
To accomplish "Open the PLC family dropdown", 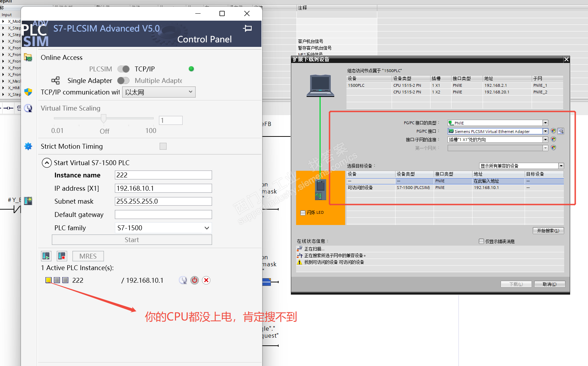I will (x=163, y=228).
